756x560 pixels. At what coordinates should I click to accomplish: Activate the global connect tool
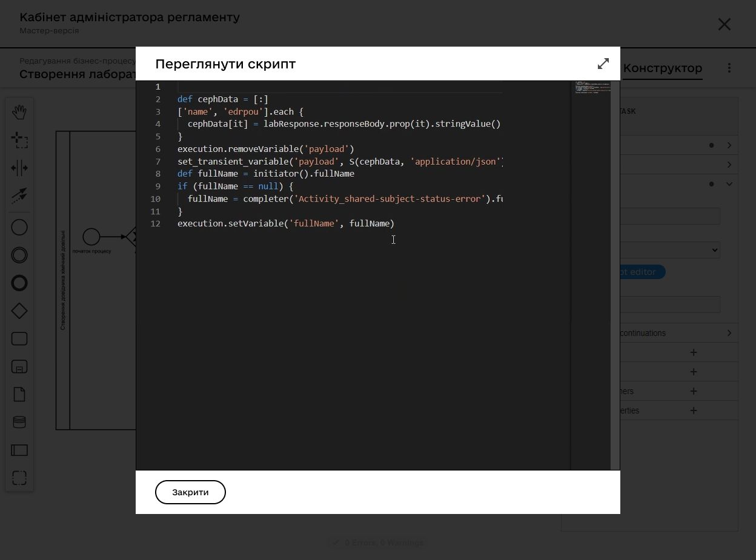(x=19, y=195)
